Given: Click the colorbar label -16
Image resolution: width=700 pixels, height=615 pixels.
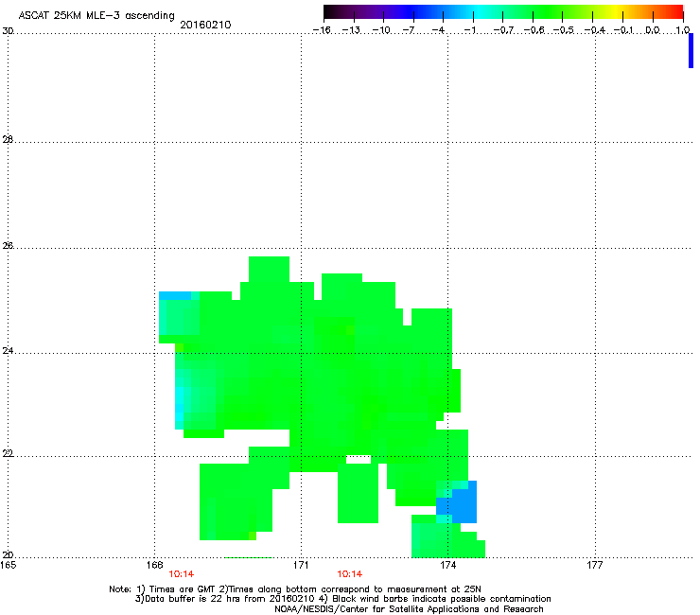Looking at the screenshot, I should [322, 30].
